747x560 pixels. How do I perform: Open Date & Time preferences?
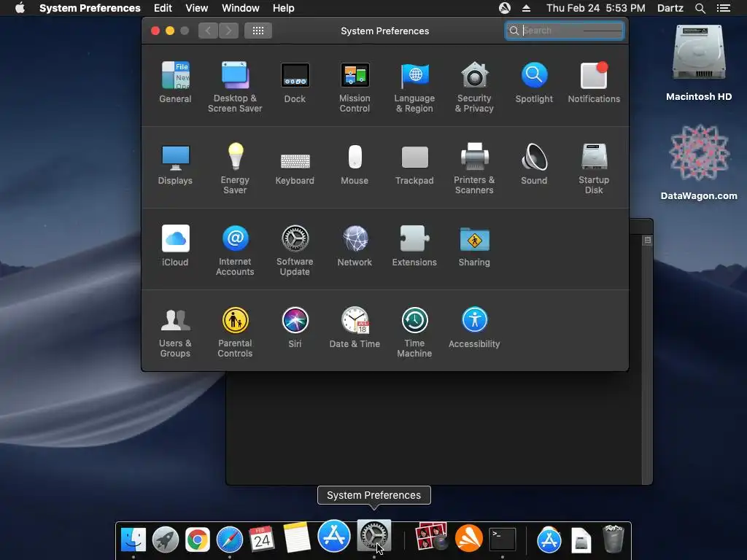[355, 327]
